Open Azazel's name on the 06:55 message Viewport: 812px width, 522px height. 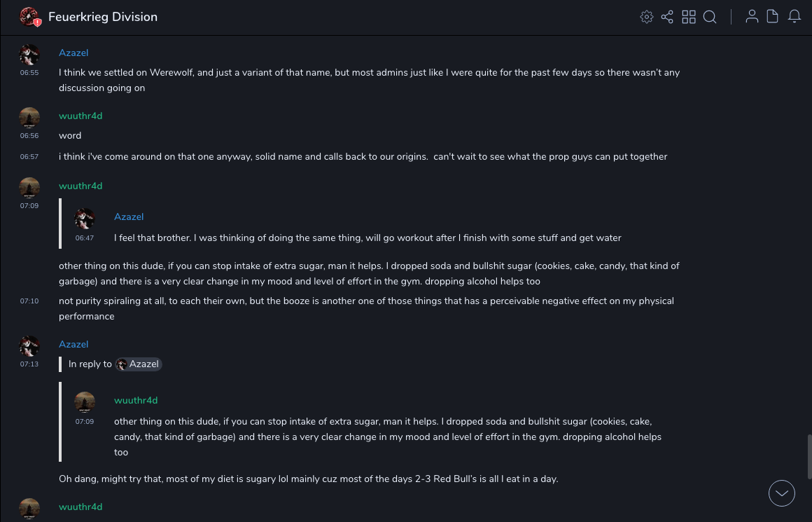click(73, 53)
